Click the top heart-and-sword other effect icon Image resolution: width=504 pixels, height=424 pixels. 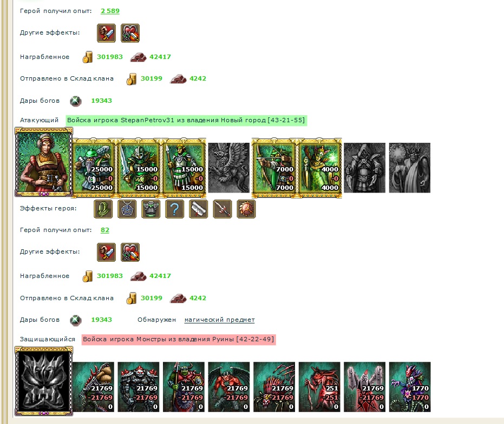(130, 33)
